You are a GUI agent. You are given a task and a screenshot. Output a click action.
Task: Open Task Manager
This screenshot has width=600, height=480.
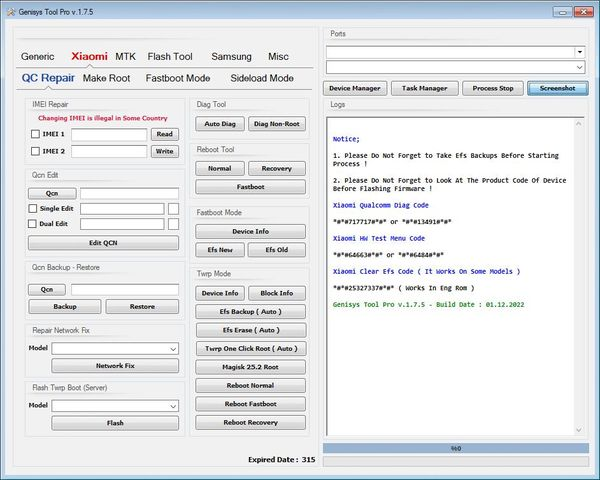point(424,88)
